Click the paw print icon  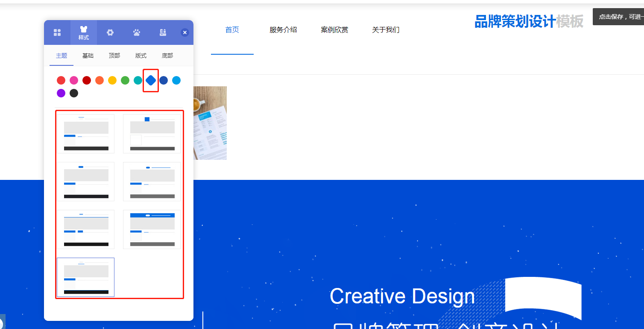click(x=137, y=32)
